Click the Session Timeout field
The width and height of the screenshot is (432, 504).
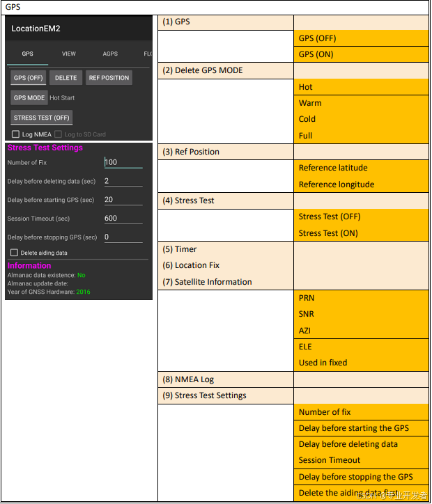tap(123, 219)
